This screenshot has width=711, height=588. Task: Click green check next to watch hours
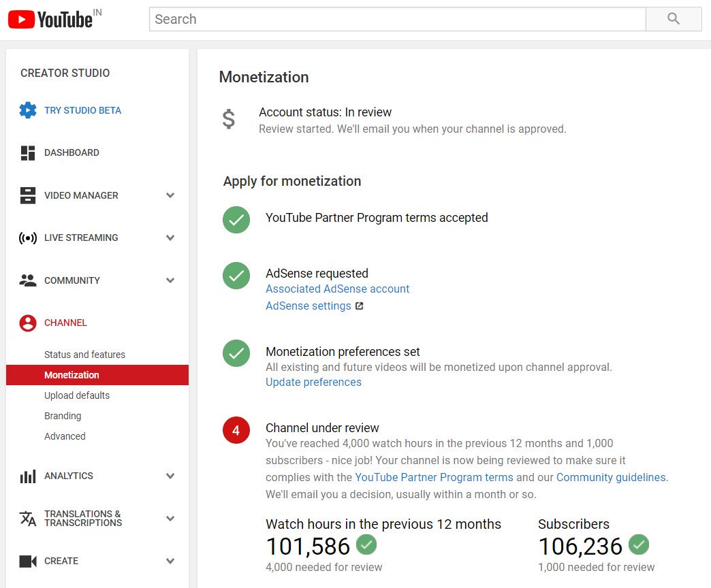pos(366,544)
